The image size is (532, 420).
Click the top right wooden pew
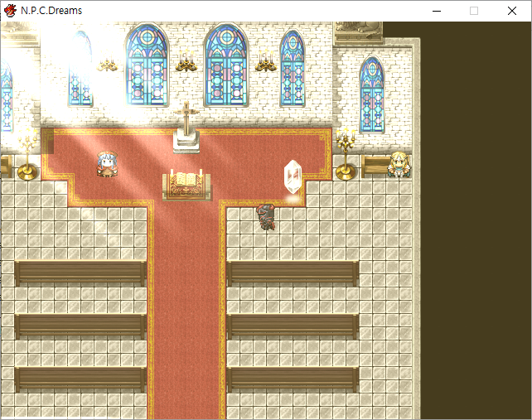293,273
